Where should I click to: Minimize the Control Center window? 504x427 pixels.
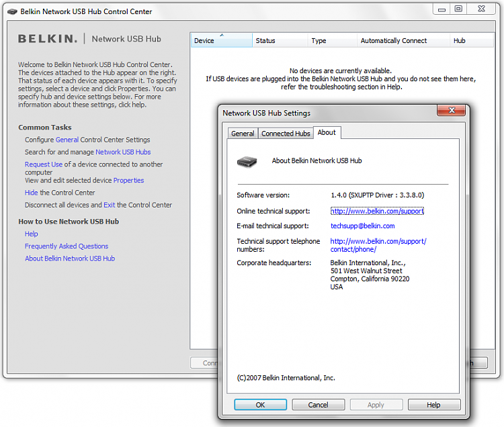(x=442, y=9)
